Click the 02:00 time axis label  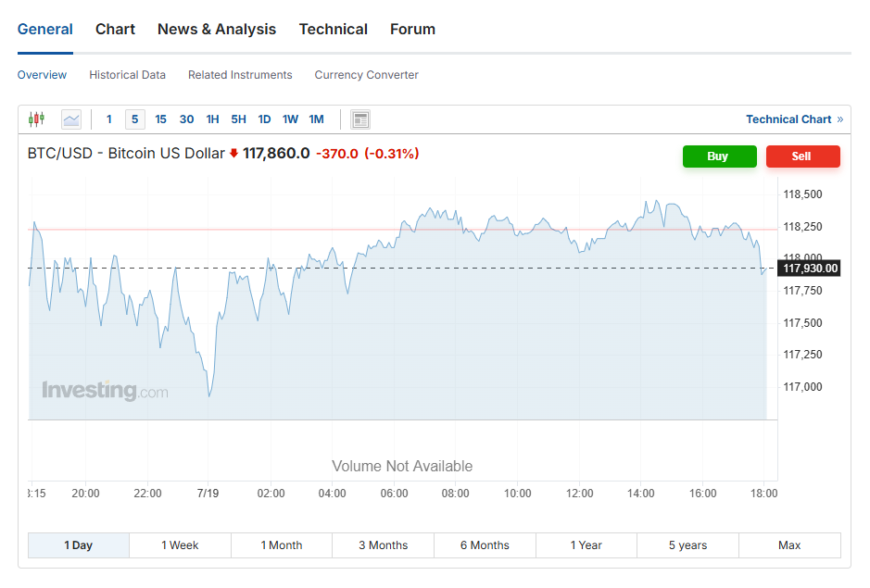[271, 494]
